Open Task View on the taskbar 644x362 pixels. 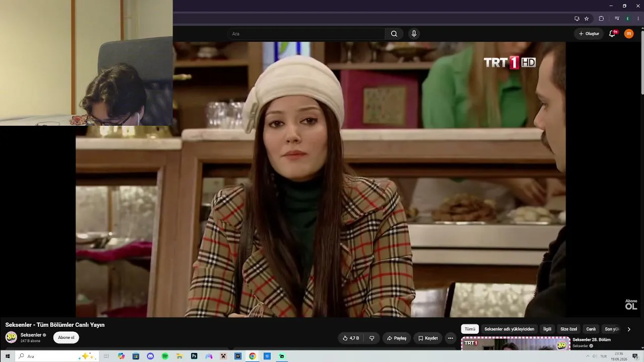106,356
